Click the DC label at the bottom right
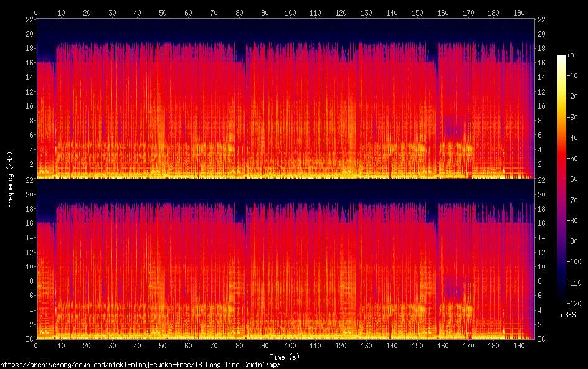The image size is (588, 369). 542,339
